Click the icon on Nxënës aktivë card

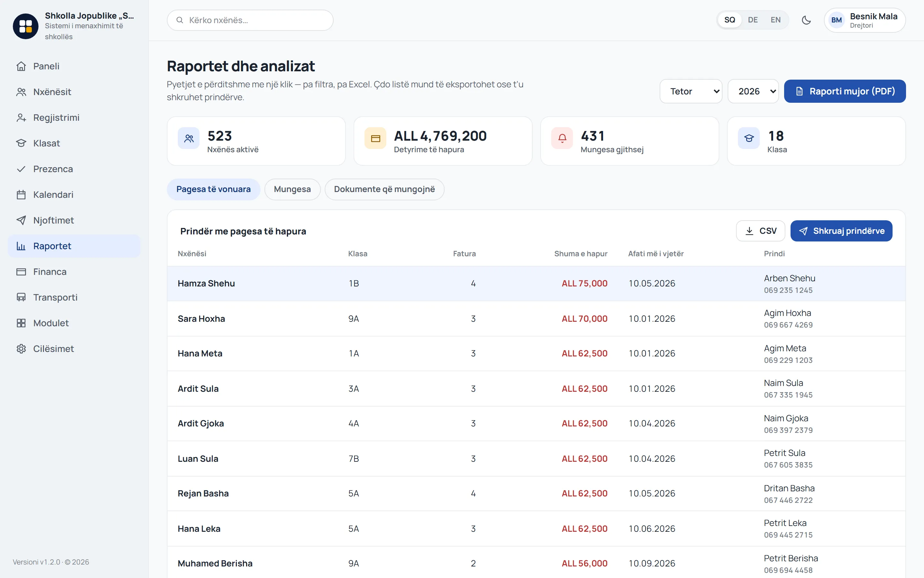(189, 138)
